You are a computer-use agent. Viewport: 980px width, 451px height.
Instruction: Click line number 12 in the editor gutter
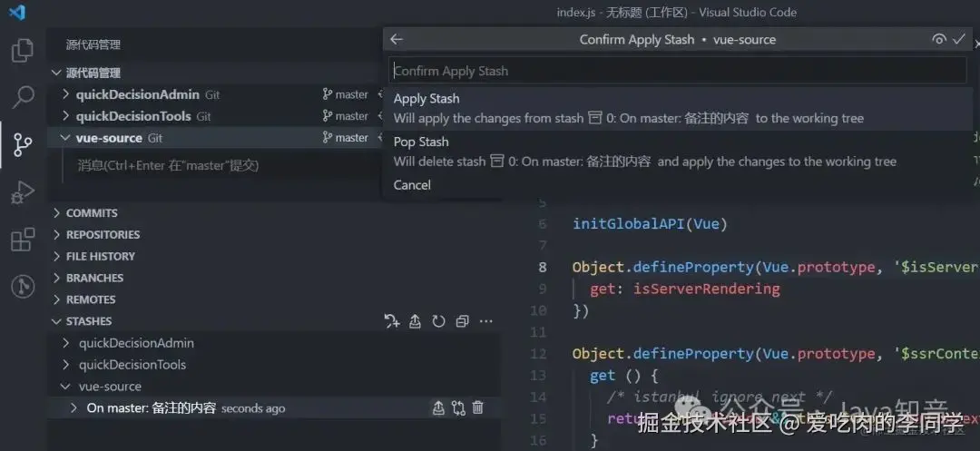(x=538, y=354)
